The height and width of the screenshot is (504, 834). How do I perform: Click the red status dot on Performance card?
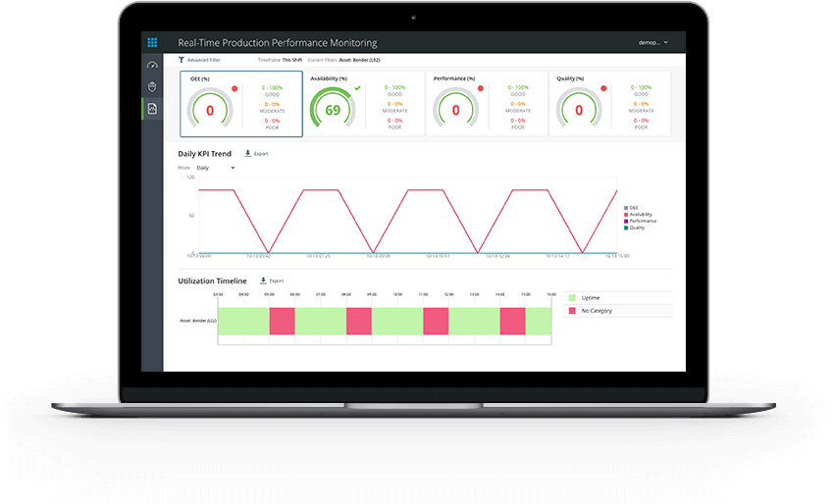481,88
